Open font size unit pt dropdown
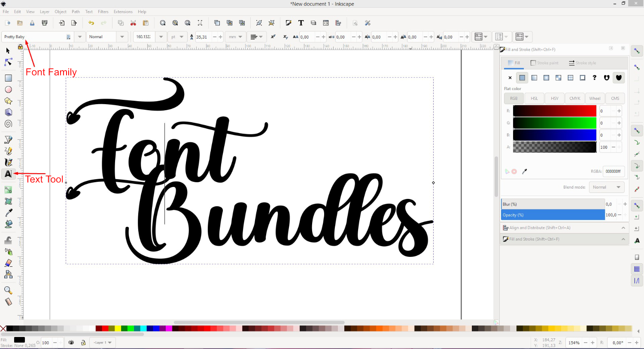Viewport: 644px width, 349px height. [177, 37]
